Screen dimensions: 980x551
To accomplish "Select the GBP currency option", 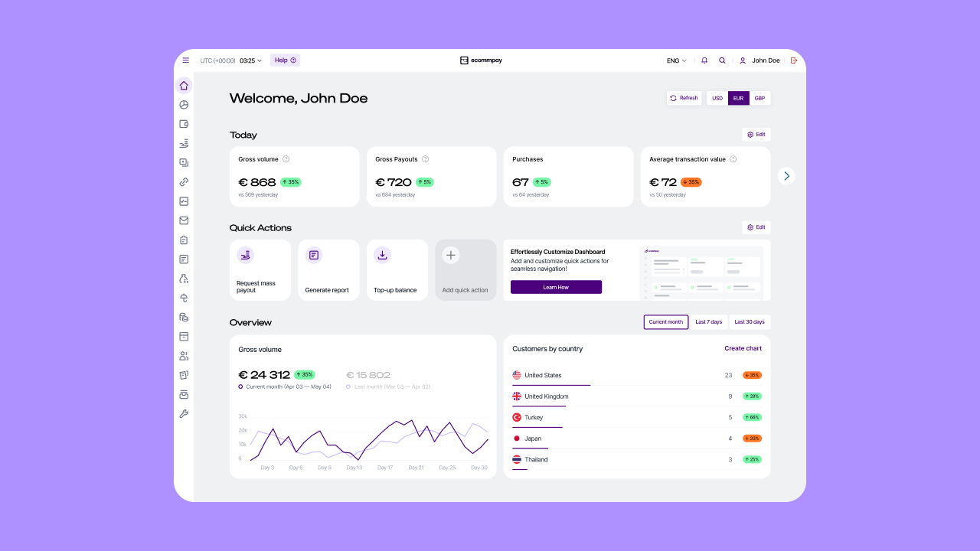I will point(759,98).
